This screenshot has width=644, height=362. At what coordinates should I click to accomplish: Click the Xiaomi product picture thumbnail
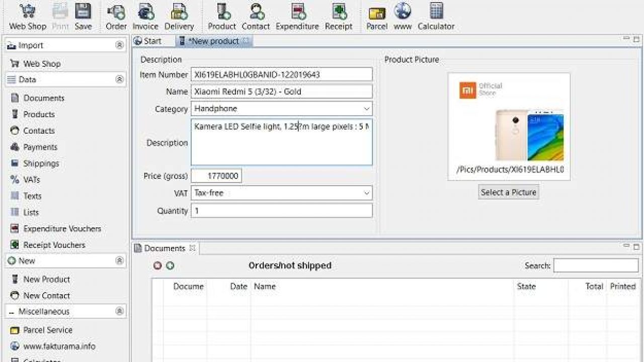(509, 127)
